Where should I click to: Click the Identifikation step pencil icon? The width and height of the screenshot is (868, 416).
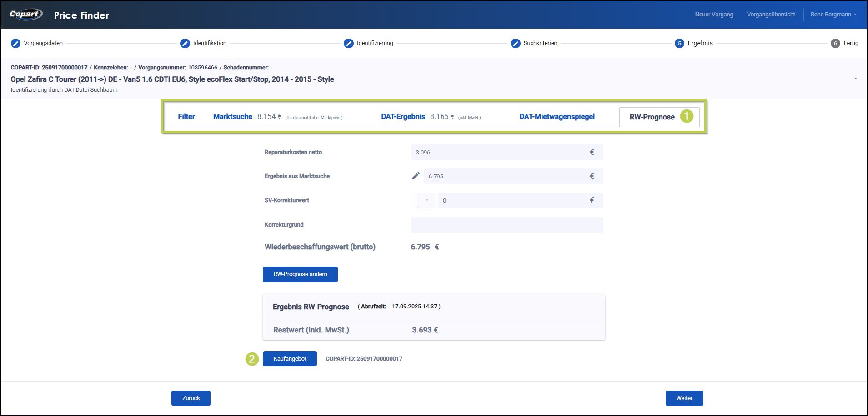[185, 43]
